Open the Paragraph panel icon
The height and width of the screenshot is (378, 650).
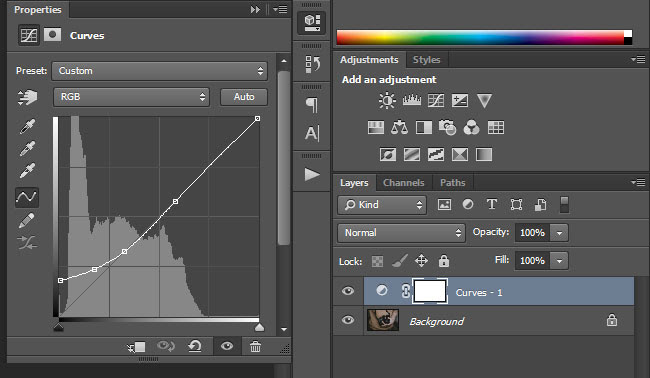(x=312, y=105)
